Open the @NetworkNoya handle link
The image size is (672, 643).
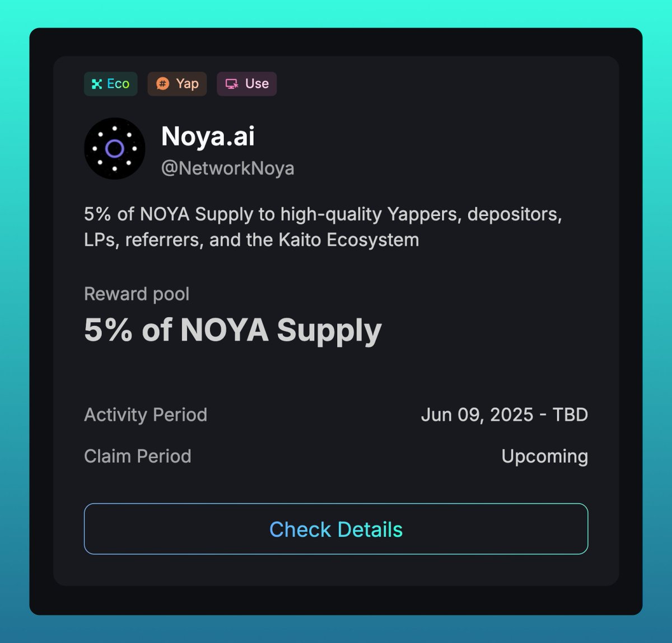pyautogui.click(x=227, y=168)
